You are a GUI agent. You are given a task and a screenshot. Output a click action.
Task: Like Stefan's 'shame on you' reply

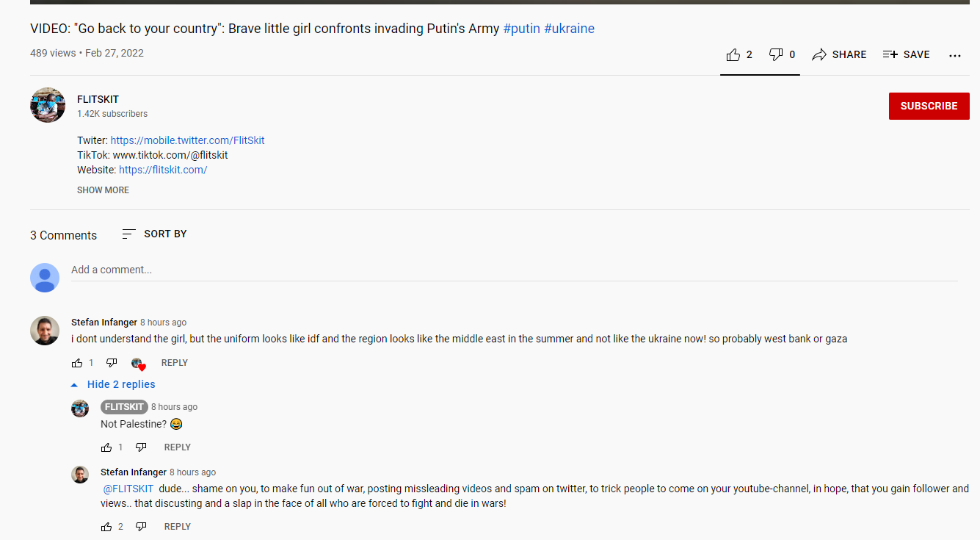pos(107,527)
